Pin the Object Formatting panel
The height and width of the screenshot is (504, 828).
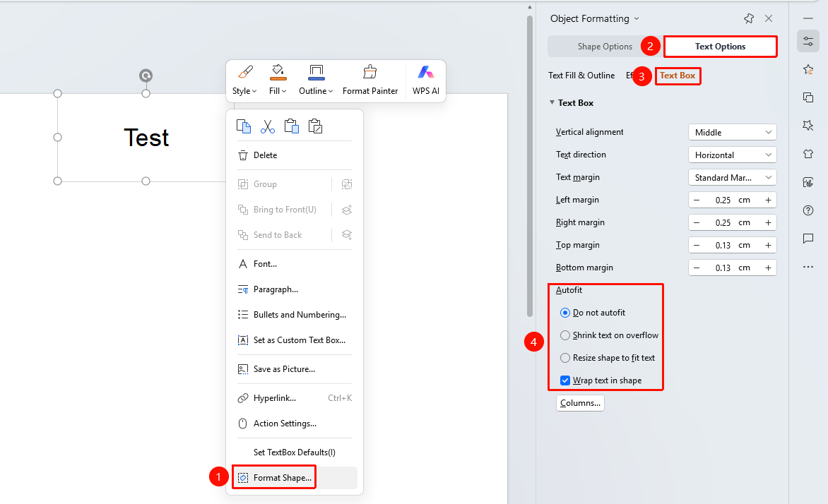coord(749,18)
